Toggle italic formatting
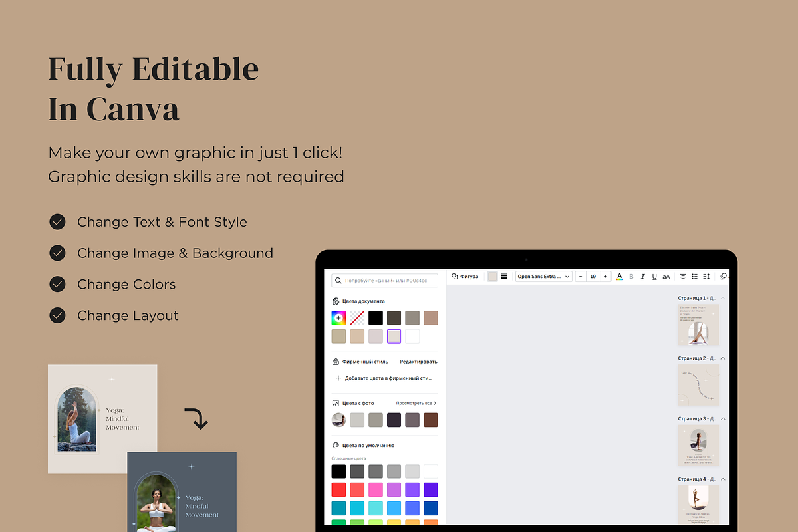Image resolution: width=798 pixels, height=532 pixels. tap(642, 276)
